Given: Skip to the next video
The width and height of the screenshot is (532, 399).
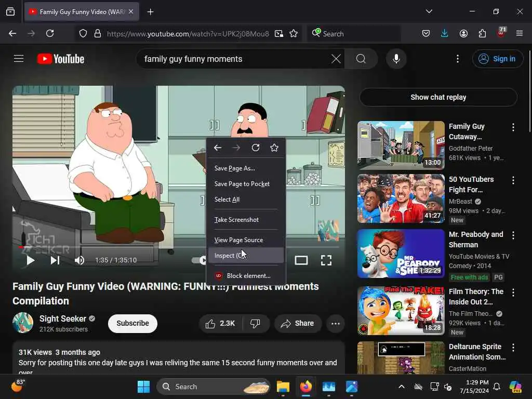Looking at the screenshot, I should tap(55, 260).
